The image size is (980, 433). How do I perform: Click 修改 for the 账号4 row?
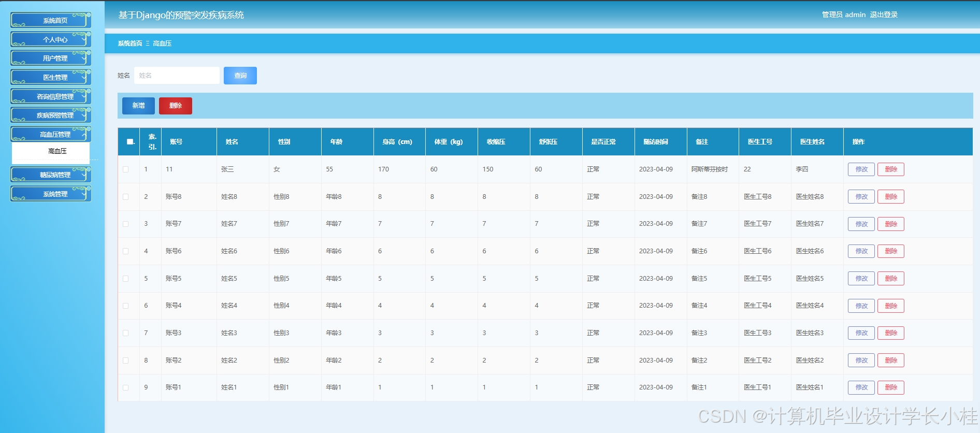coord(861,306)
